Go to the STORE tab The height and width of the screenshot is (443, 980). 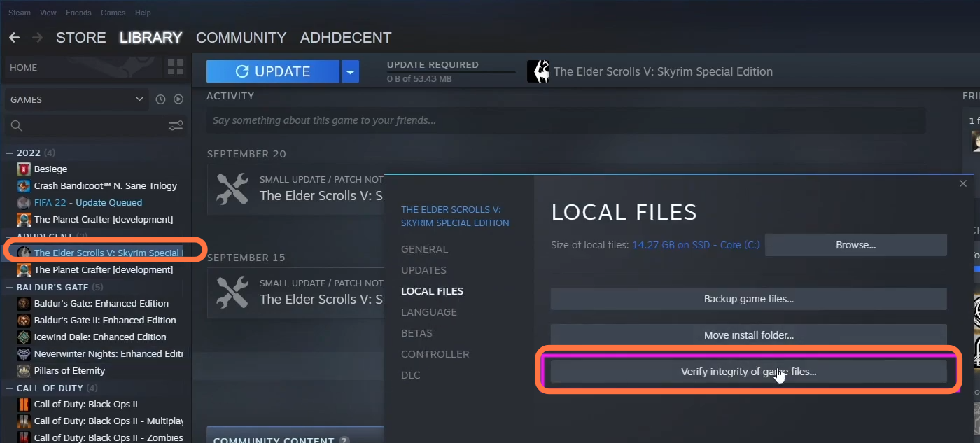click(81, 38)
